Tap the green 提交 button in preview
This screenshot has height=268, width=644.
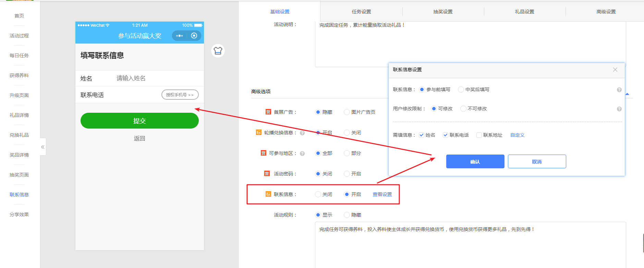click(x=139, y=121)
